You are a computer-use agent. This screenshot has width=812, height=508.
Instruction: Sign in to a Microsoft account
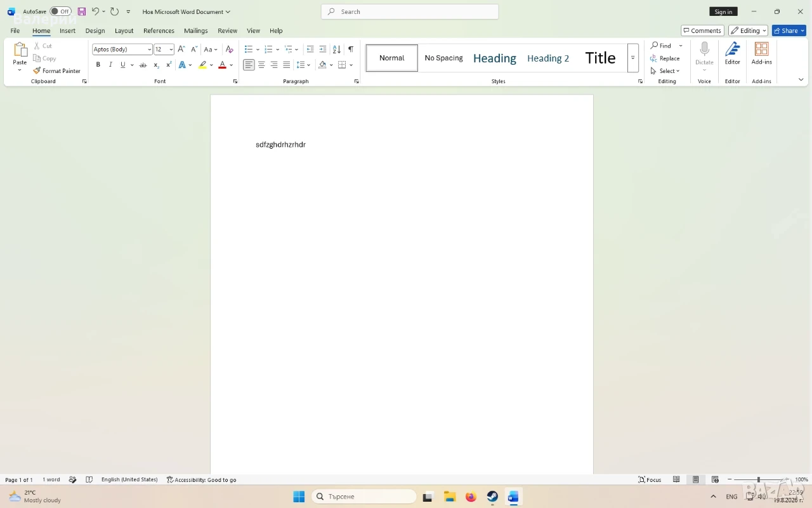coord(723,11)
